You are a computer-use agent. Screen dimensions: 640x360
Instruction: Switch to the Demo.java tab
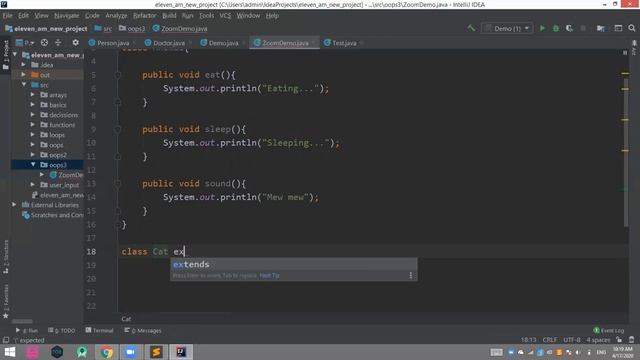223,43
